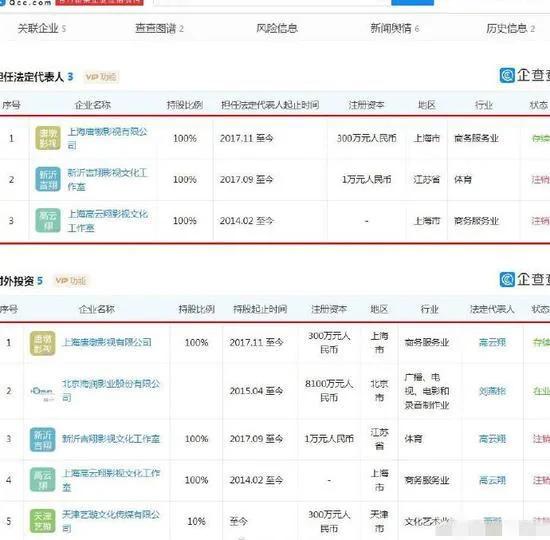
Task: Open the 天津艺璇文化传媒有限公司 link
Action: 111,521
